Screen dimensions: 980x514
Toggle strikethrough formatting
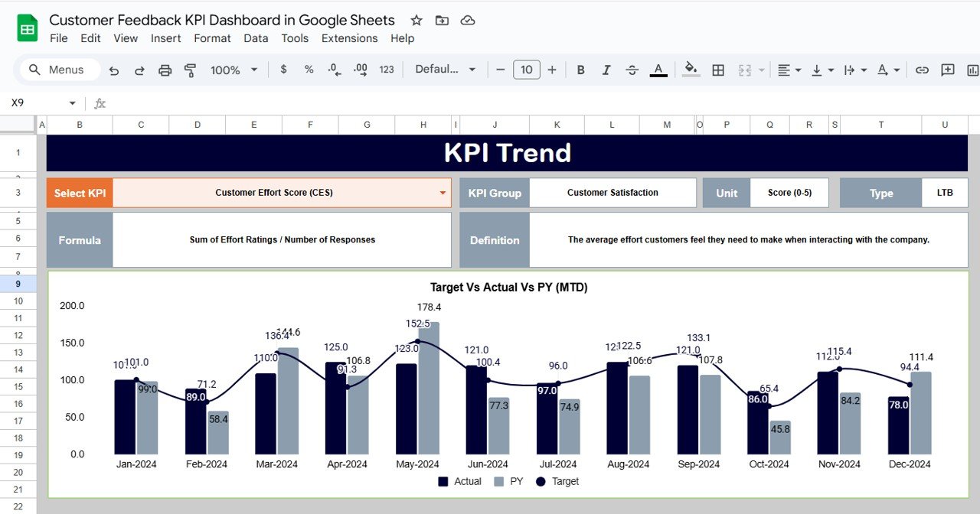[x=632, y=70]
